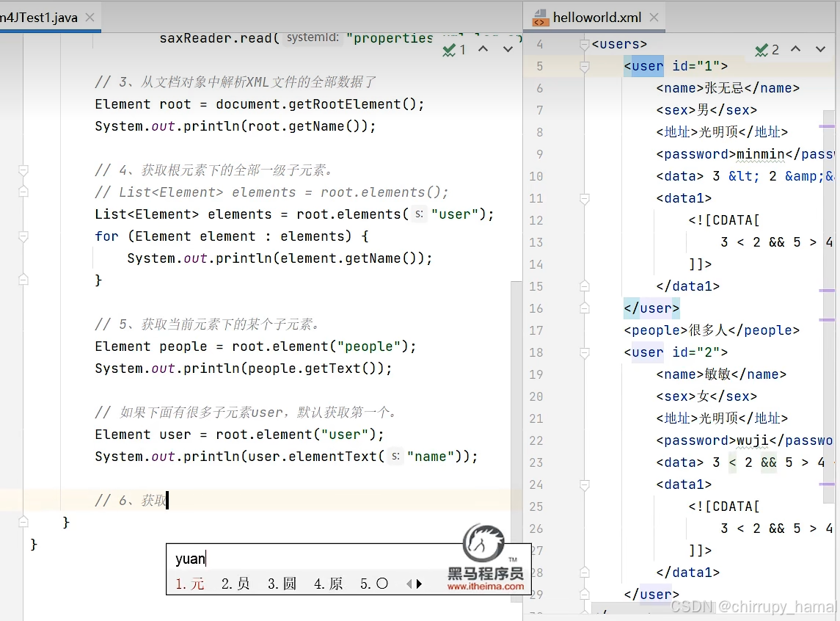
Task: Go to previous highlighted problem in XML editor
Action: [x=795, y=48]
